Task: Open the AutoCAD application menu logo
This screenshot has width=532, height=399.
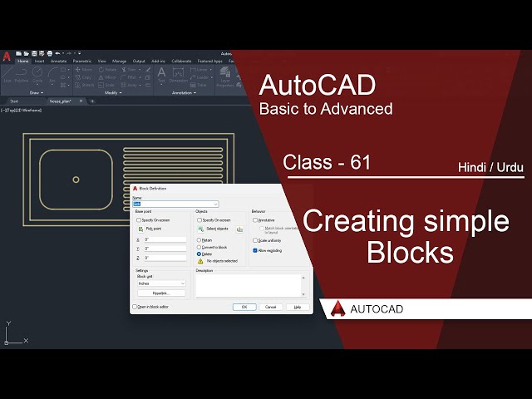Action: (x=7, y=57)
